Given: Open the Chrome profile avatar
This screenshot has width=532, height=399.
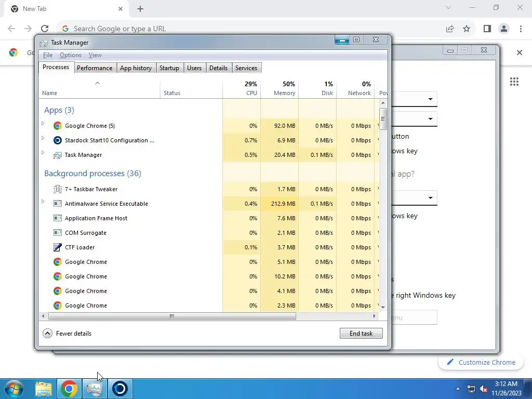Looking at the screenshot, I should point(504,29).
